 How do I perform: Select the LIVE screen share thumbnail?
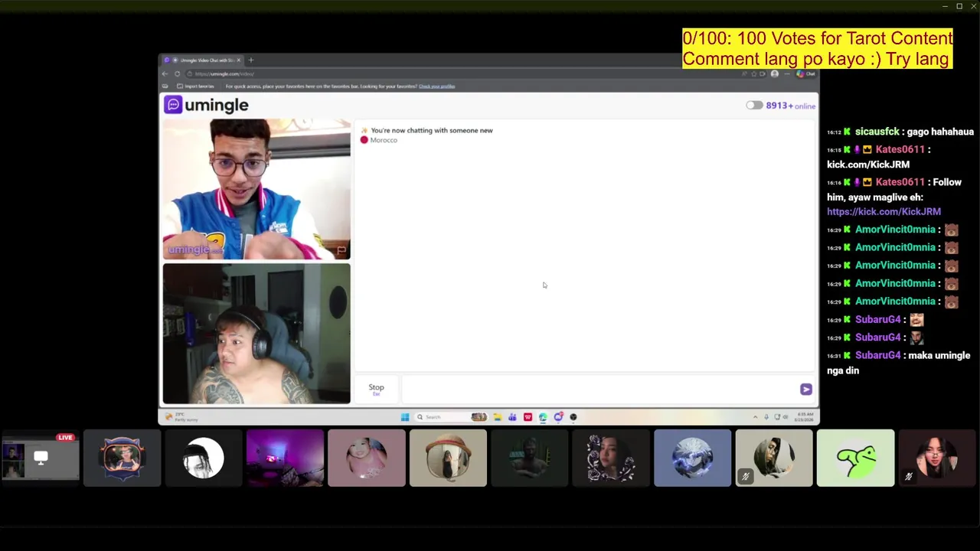[41, 458]
